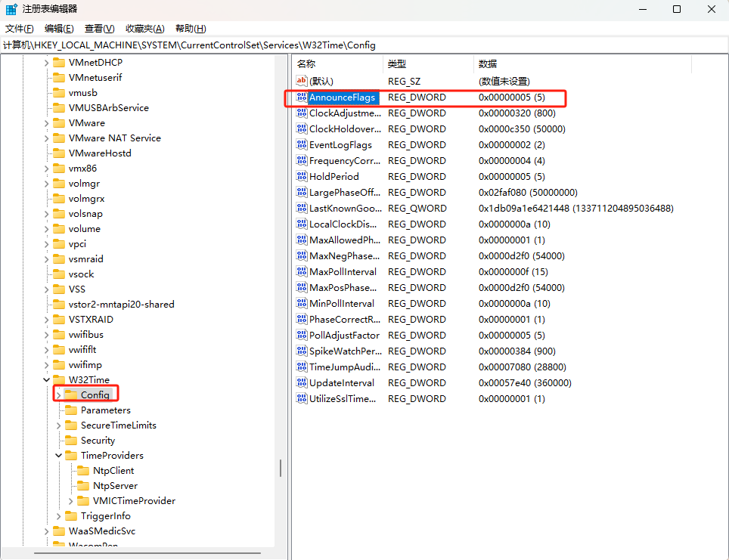This screenshot has height=560, width=729.
Task: Expand the VMnetDHCP node
Action: pos(46,62)
